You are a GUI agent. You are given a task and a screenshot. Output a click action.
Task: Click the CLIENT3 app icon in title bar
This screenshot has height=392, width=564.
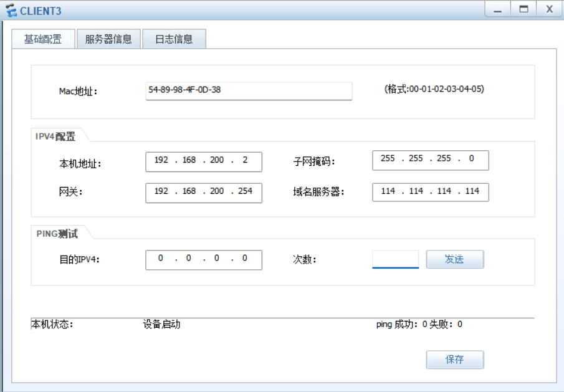pyautogui.click(x=11, y=11)
